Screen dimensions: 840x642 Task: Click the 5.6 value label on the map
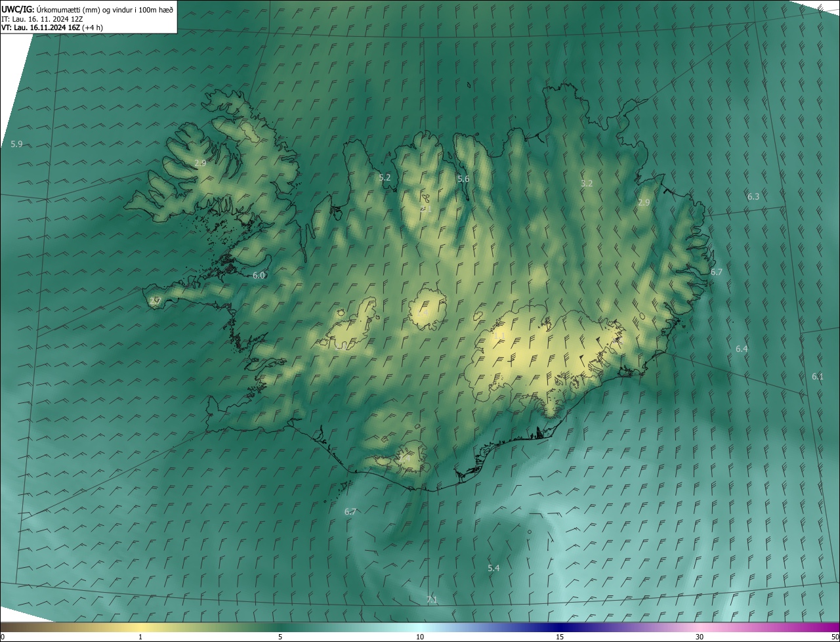click(463, 179)
